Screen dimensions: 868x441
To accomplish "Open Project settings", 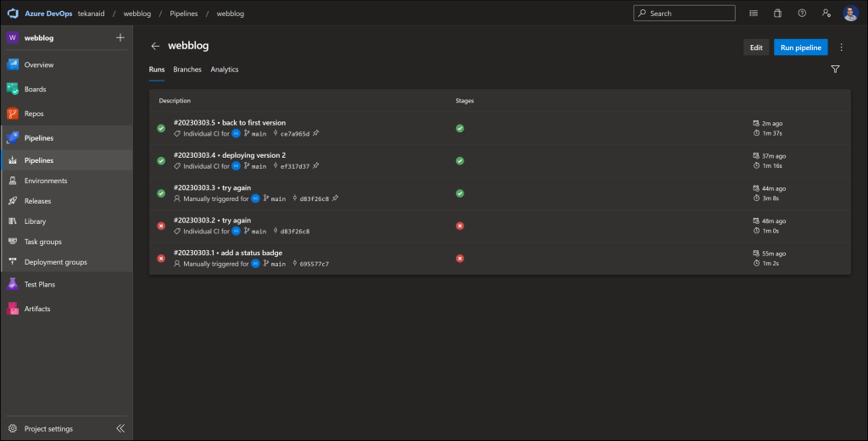I will pos(48,429).
